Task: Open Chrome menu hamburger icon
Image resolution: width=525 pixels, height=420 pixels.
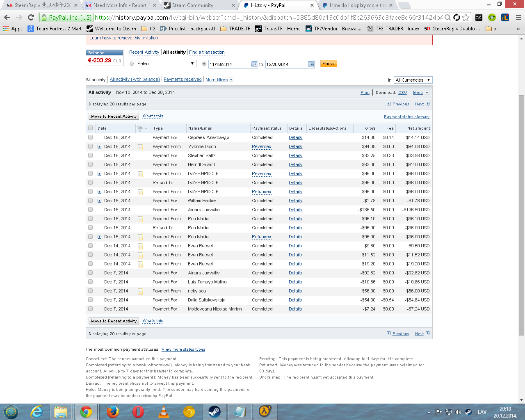Action: coord(518,17)
